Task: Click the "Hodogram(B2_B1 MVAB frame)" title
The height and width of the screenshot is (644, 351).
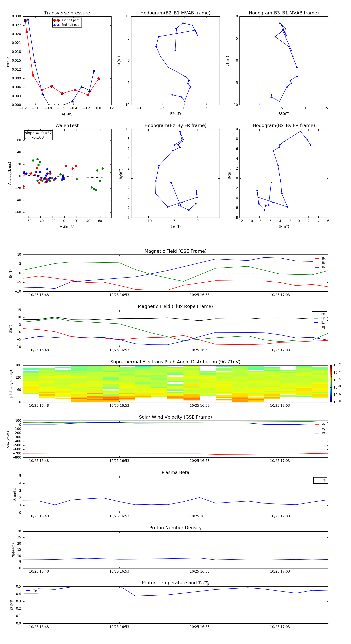Action: pos(175,13)
